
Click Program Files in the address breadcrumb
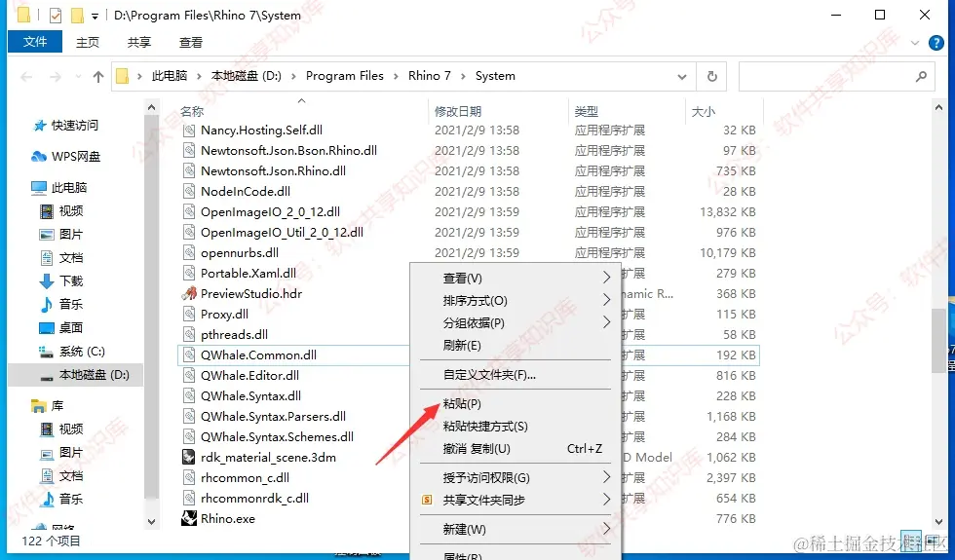[x=345, y=76]
